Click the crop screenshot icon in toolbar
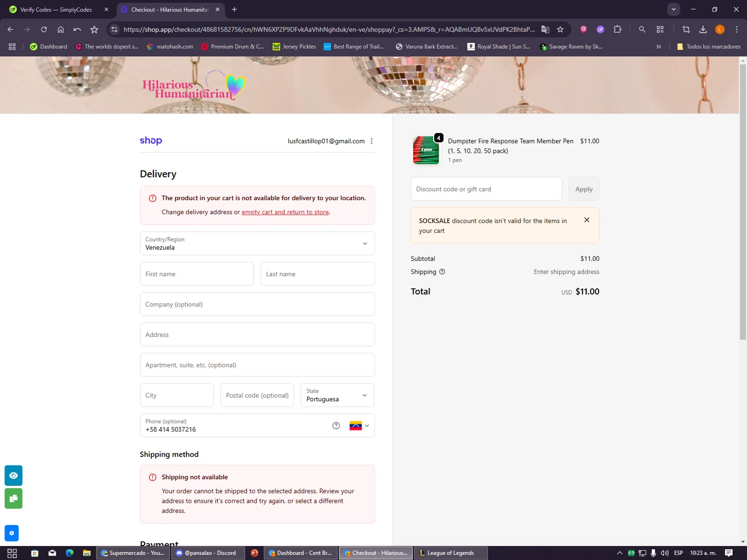 pos(686,29)
